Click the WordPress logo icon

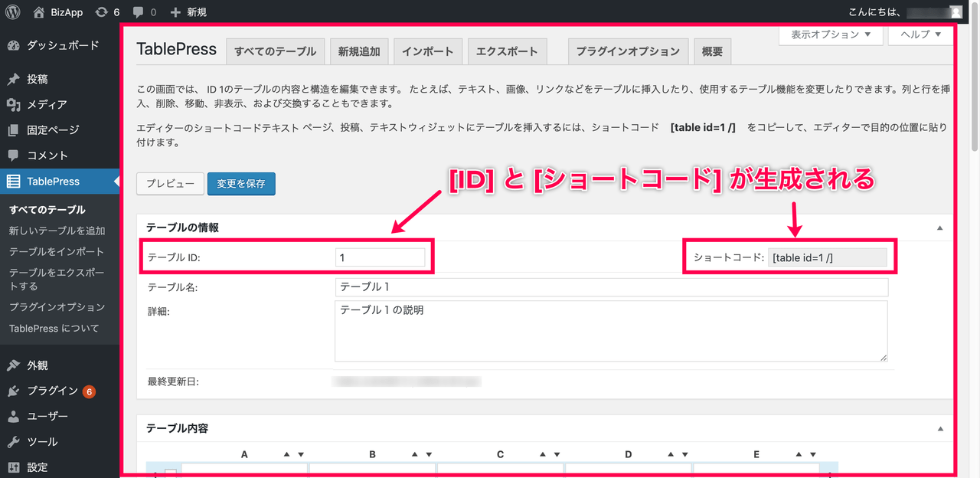click(x=13, y=12)
